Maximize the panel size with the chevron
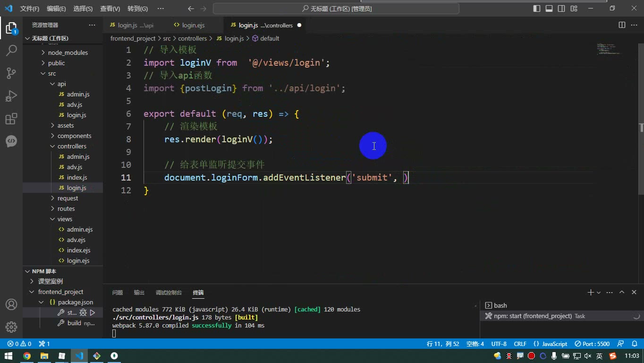 tap(622, 293)
